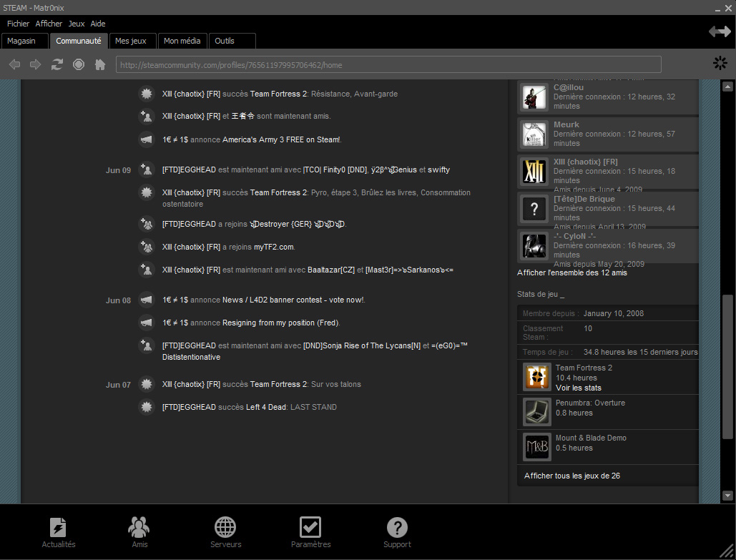
Task: Click the vertical scrollbar thumb
Action: pyautogui.click(x=727, y=367)
